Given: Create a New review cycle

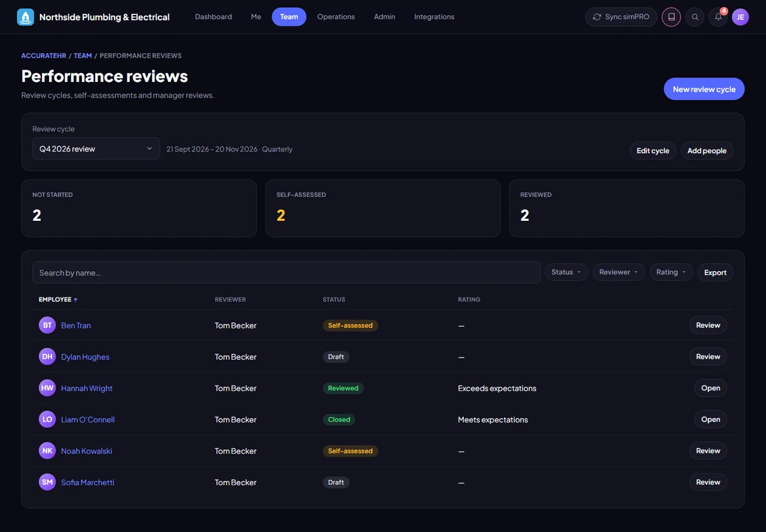Looking at the screenshot, I should tap(704, 89).
